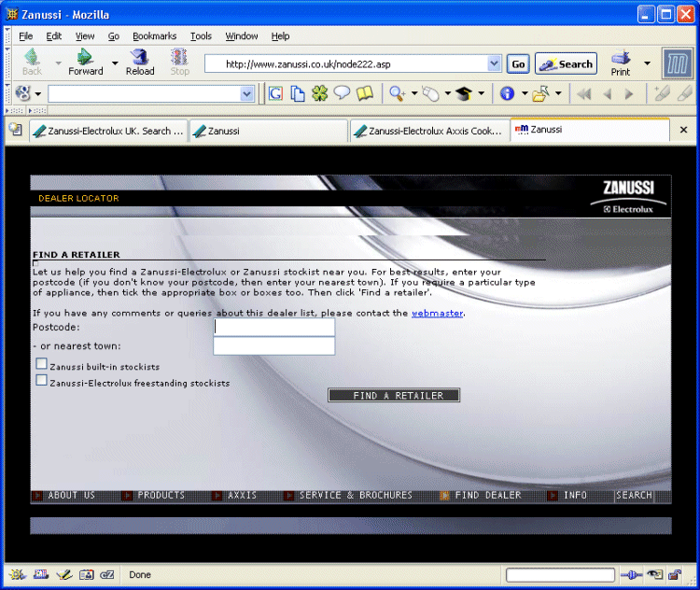
Task: Click the Back navigation icon
Action: (x=32, y=57)
